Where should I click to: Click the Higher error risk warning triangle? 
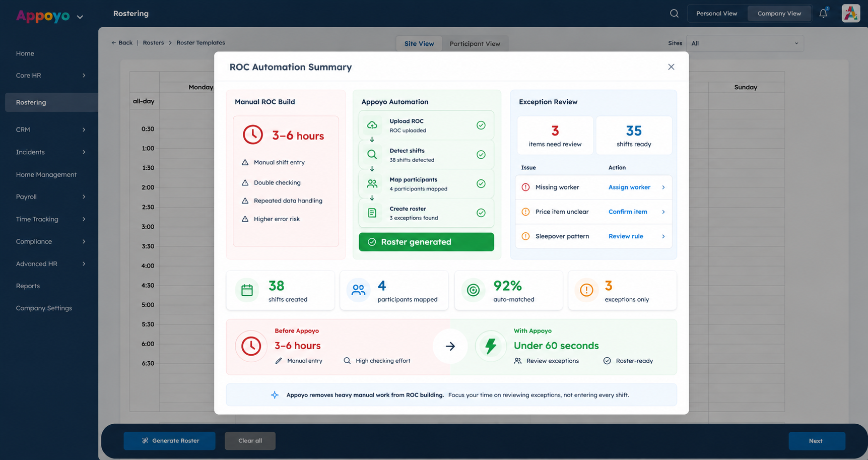(245, 219)
